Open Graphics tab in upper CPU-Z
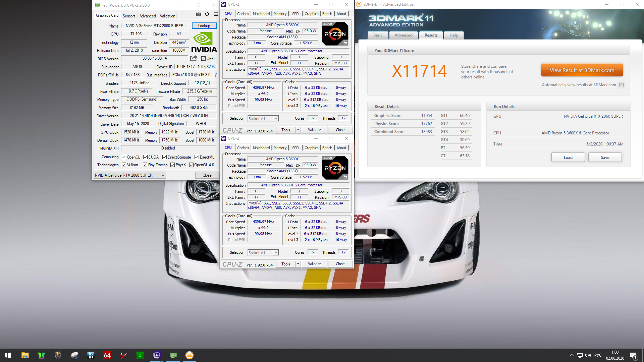This screenshot has height=362, width=644. pyautogui.click(x=311, y=14)
